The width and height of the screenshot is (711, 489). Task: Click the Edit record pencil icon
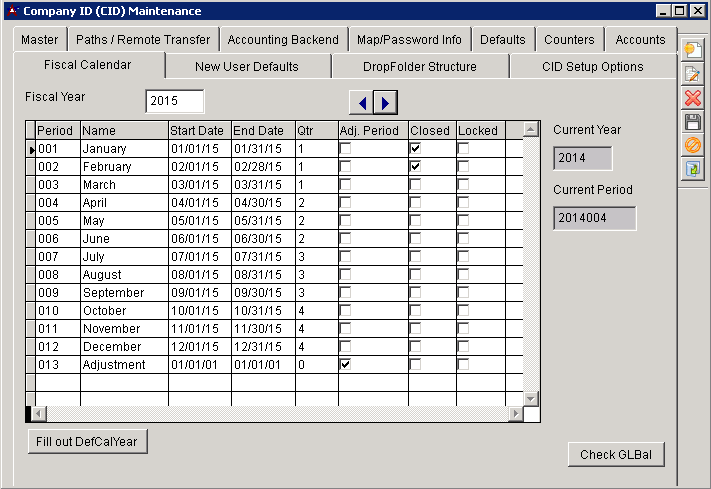(693, 74)
